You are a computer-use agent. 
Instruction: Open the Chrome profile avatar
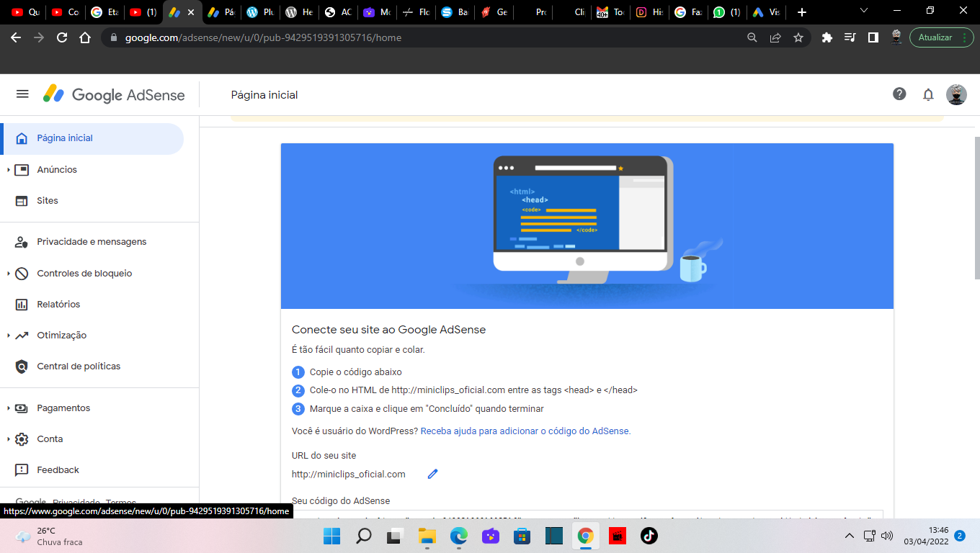pos(896,37)
